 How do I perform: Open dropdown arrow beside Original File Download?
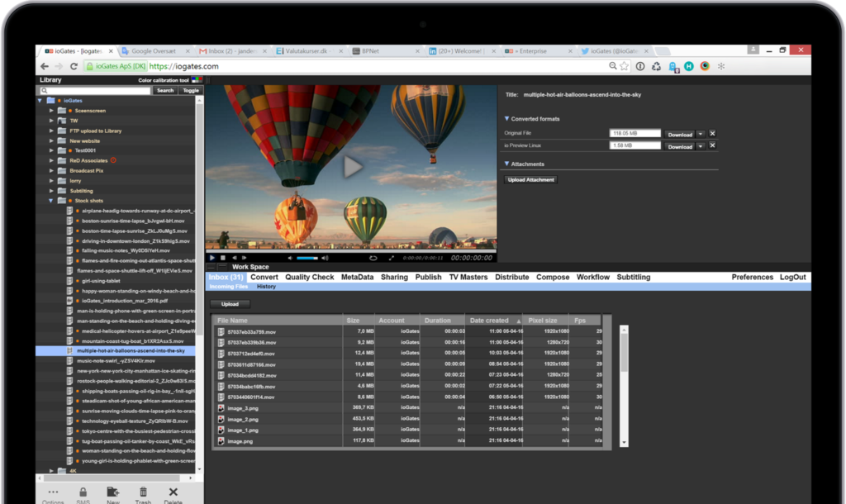tap(701, 134)
